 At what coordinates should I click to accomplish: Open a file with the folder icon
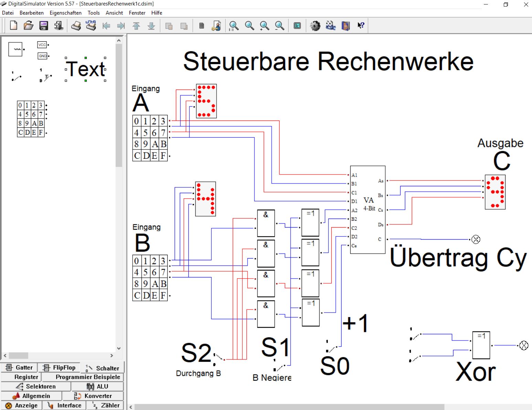[x=29, y=25]
